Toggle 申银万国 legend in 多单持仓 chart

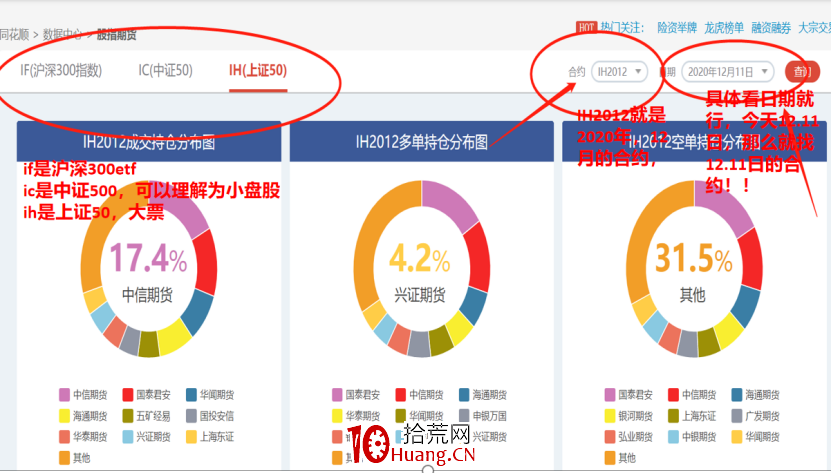(x=483, y=416)
